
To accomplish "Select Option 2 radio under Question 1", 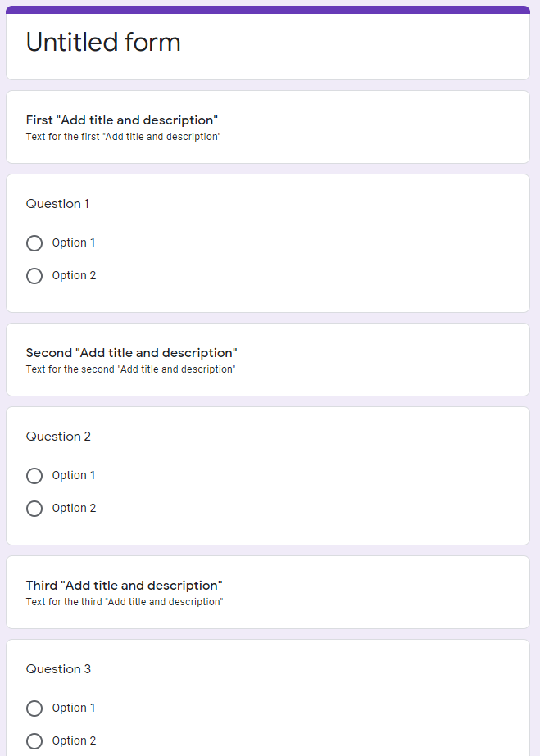I will tap(34, 276).
